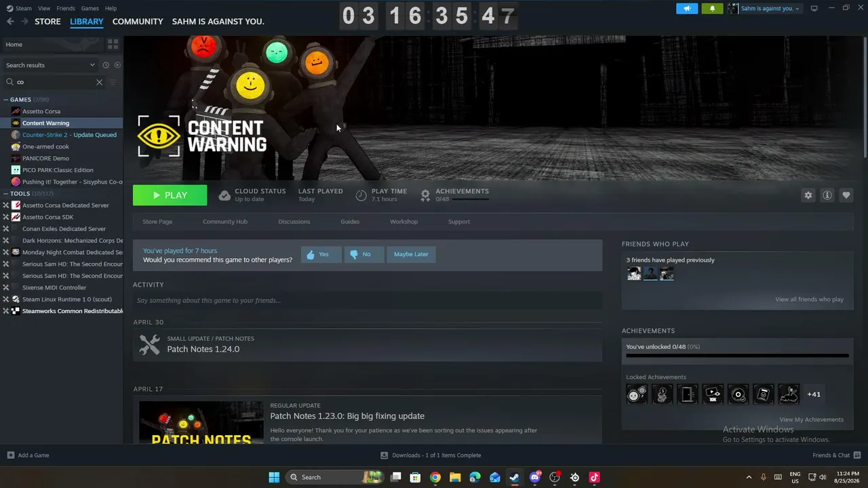Viewport: 868px width, 488px height.
Task: Vote No on recommending the game
Action: (364, 254)
